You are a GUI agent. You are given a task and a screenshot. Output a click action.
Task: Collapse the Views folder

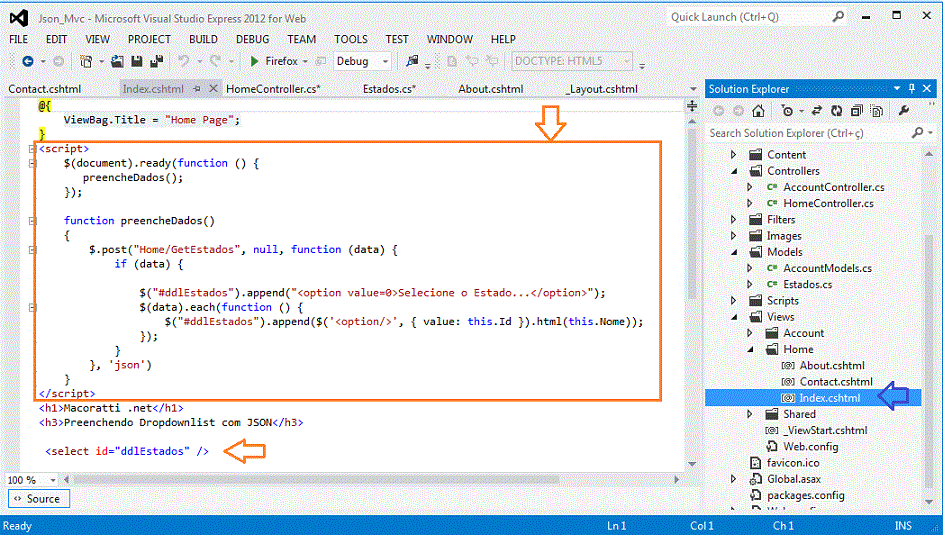click(734, 317)
